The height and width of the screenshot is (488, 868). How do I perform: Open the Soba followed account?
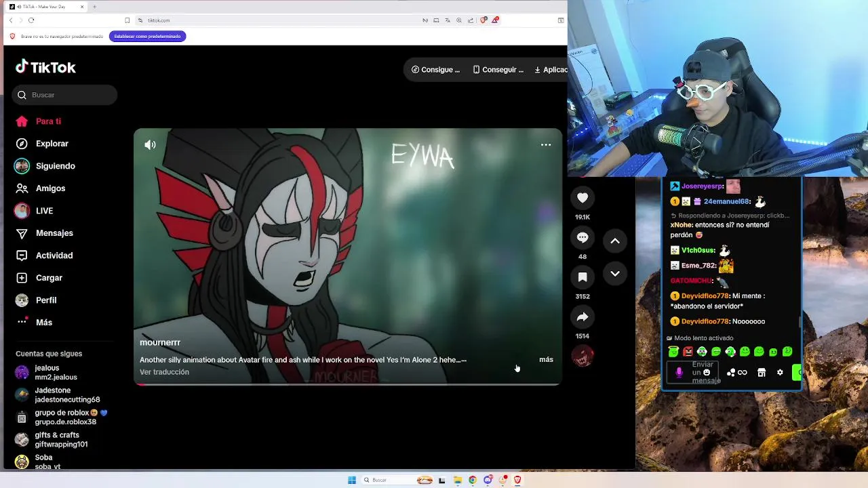(x=38, y=461)
